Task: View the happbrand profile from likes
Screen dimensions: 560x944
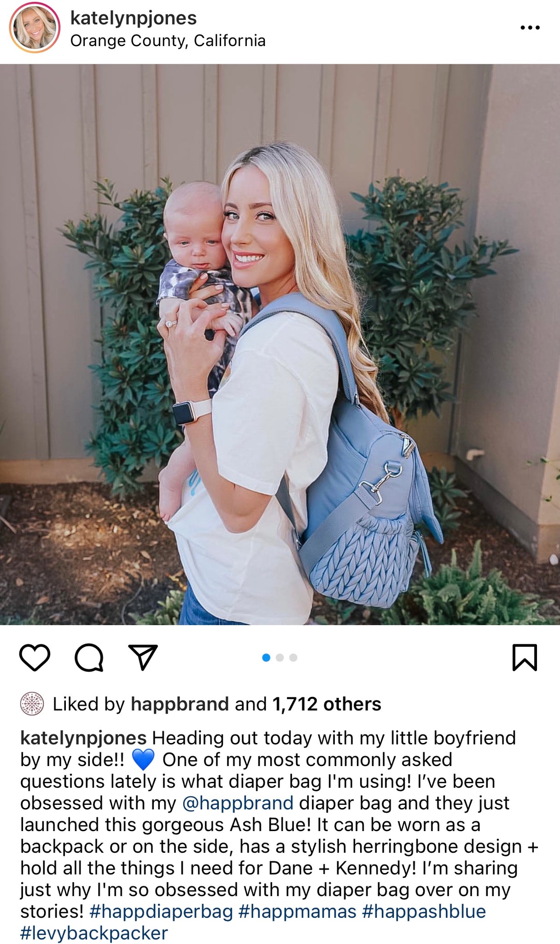Action: (180, 704)
